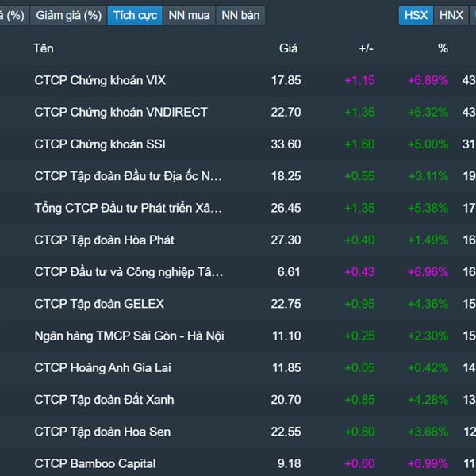Viewport: 476px width, 476px height.
Task: Click the +0.85 change value
Action: coord(359,400)
